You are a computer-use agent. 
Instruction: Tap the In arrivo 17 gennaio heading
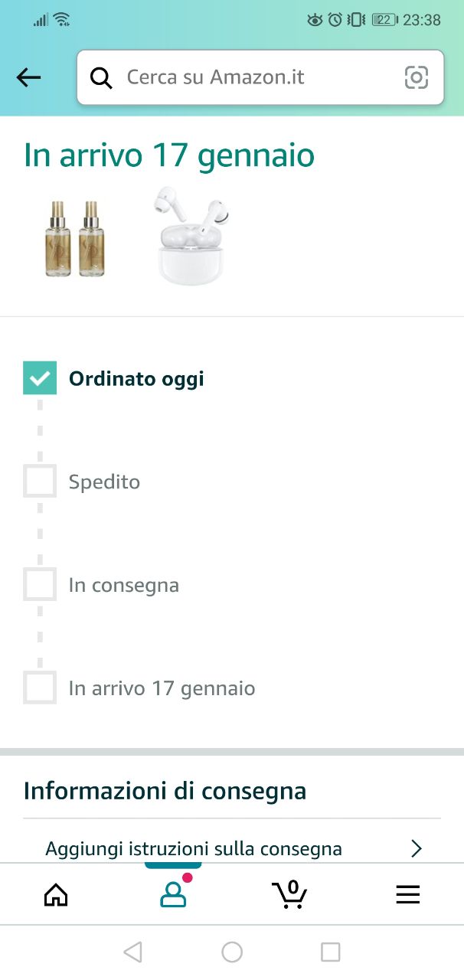pos(169,155)
